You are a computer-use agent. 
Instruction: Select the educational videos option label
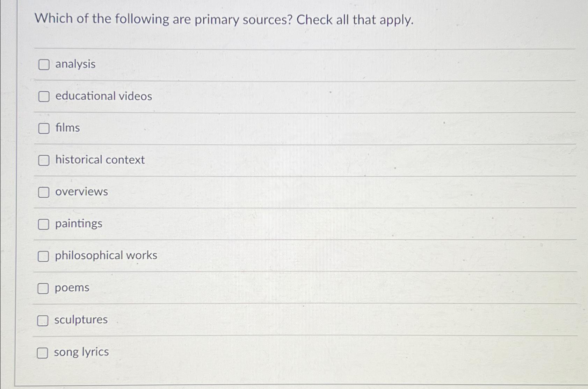(103, 97)
